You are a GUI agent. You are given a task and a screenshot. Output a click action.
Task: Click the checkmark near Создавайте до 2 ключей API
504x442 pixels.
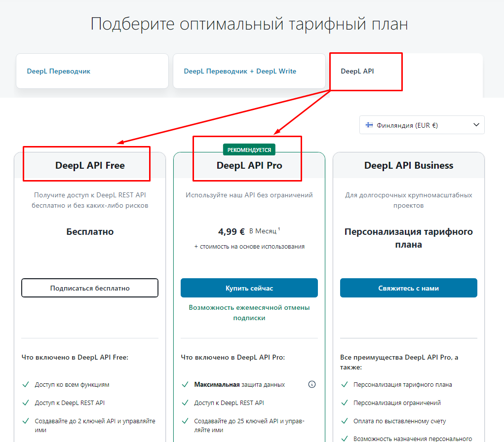point(25,419)
